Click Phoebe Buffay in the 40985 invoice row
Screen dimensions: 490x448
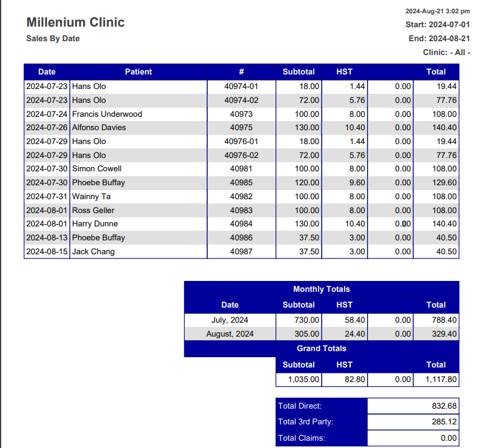(x=99, y=182)
